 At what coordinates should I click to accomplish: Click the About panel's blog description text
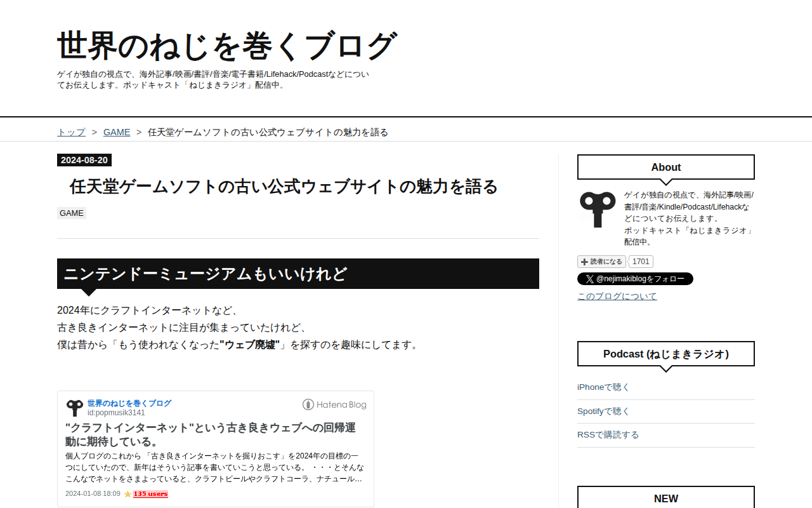pos(690,218)
